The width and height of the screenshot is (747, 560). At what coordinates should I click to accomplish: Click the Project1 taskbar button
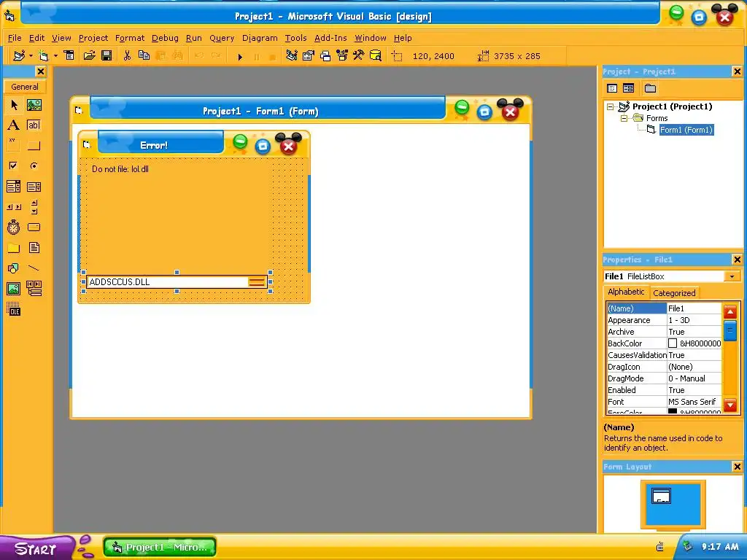(160, 547)
